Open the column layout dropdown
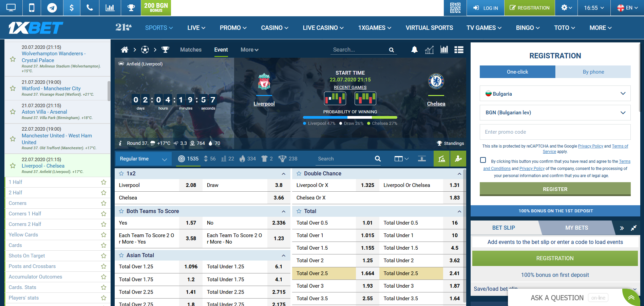This screenshot has width=644, height=306. (401, 159)
